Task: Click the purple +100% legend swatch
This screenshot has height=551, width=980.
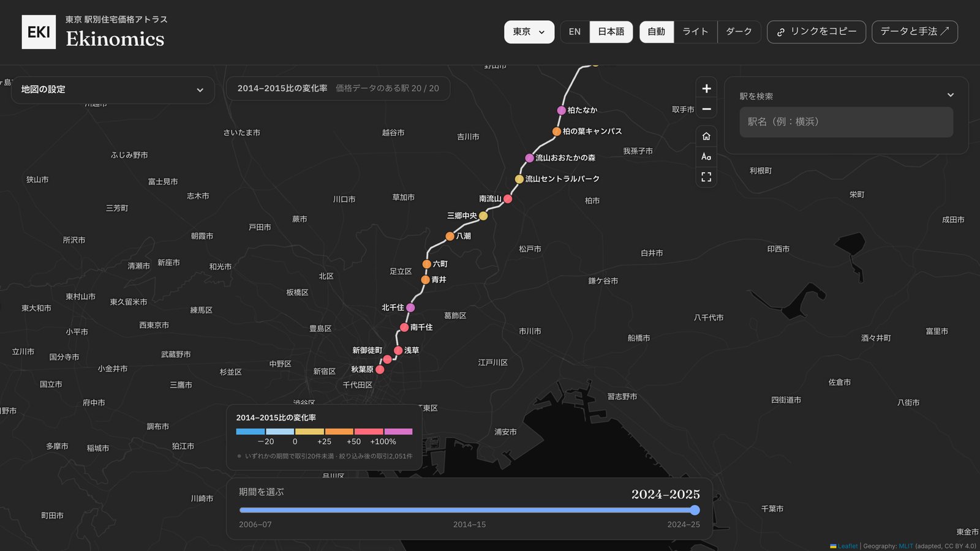Action: 398,432
